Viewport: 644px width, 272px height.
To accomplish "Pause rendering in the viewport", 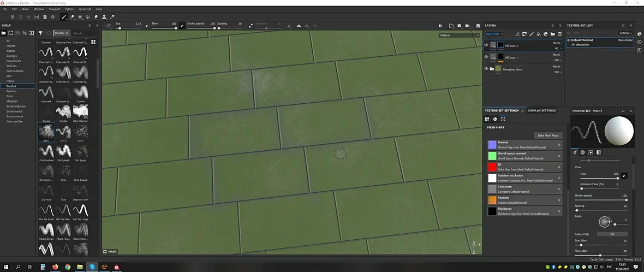I will click(440, 26).
